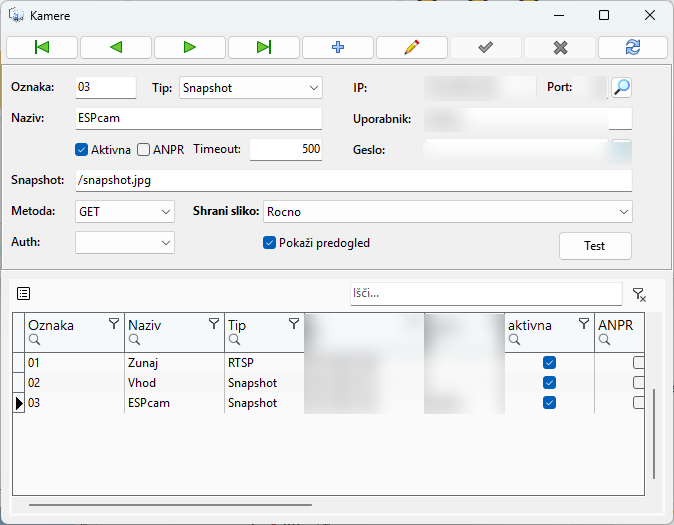Screen dimensions: 674x525
Task: Go to previous record arrow
Action: coord(116,47)
